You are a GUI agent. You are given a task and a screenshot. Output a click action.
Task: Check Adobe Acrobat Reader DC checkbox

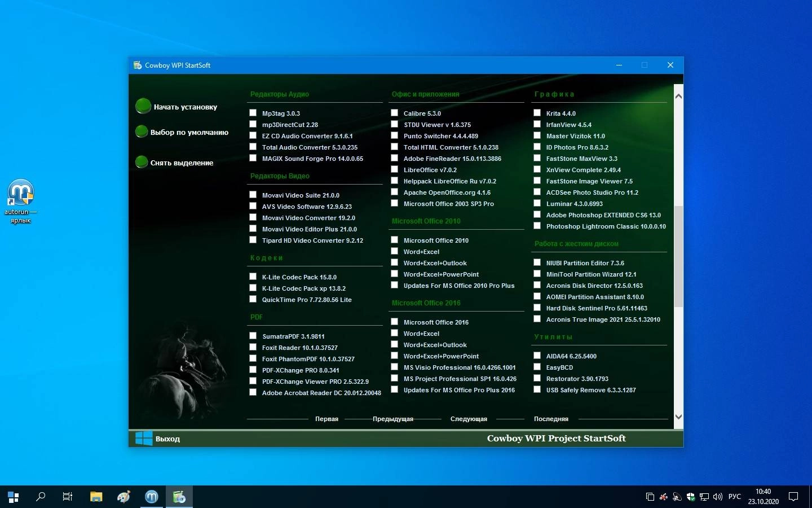click(253, 392)
